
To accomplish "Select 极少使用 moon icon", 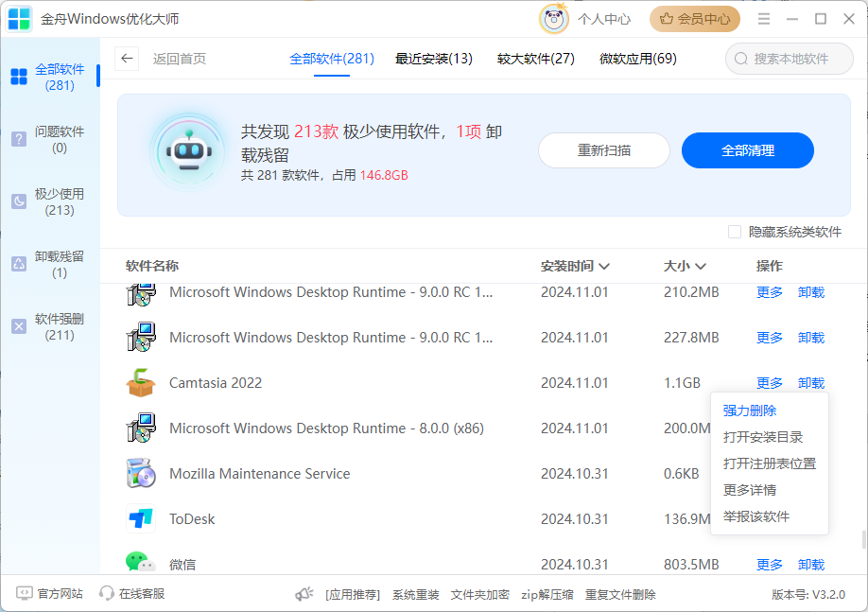I will 19,201.
